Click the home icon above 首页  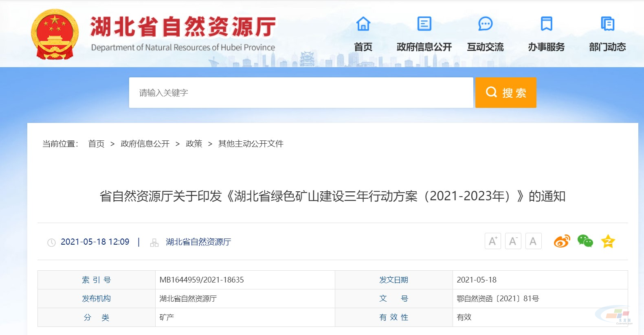pos(363,24)
